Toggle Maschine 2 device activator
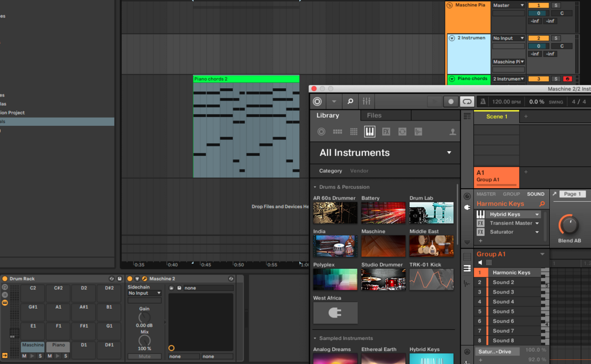Viewport: 591px width, 364px height. click(x=129, y=279)
